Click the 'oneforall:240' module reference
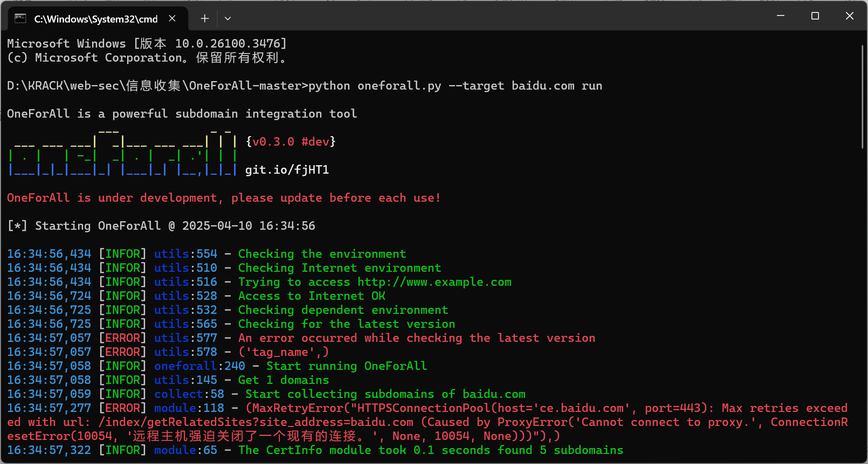Screen dimensions: 868x464 click(x=199, y=366)
